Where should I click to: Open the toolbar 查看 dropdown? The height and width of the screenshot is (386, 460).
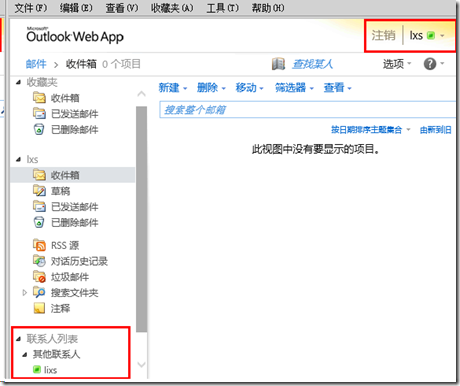[x=337, y=88]
